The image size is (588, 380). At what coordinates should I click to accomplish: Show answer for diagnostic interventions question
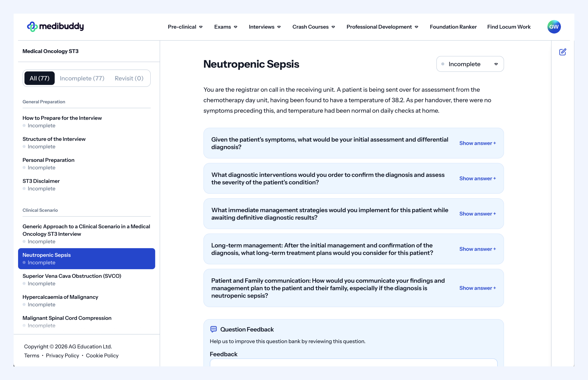pyautogui.click(x=477, y=178)
